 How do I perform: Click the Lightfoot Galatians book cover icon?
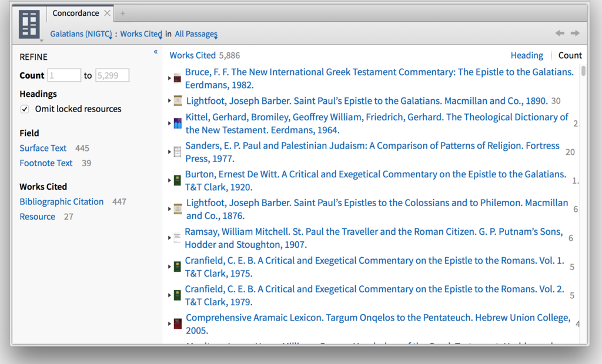point(178,100)
